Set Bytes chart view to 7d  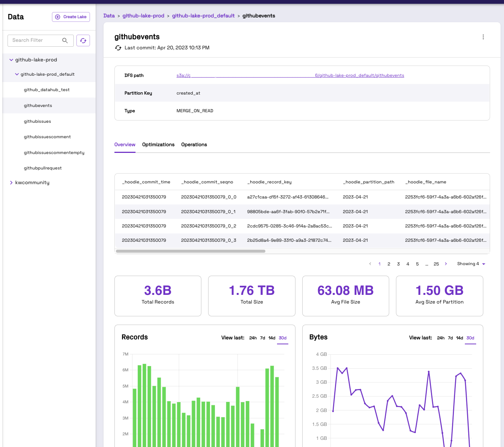[450, 338]
